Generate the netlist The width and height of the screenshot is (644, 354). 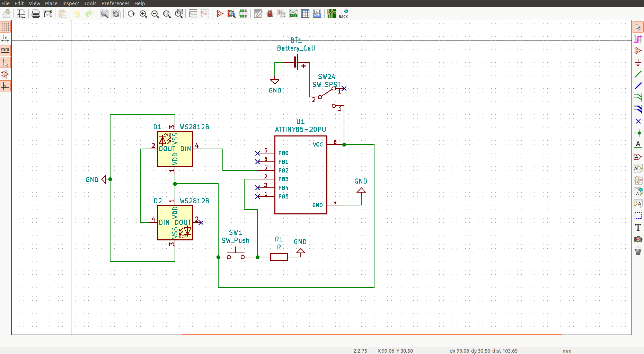(293, 14)
